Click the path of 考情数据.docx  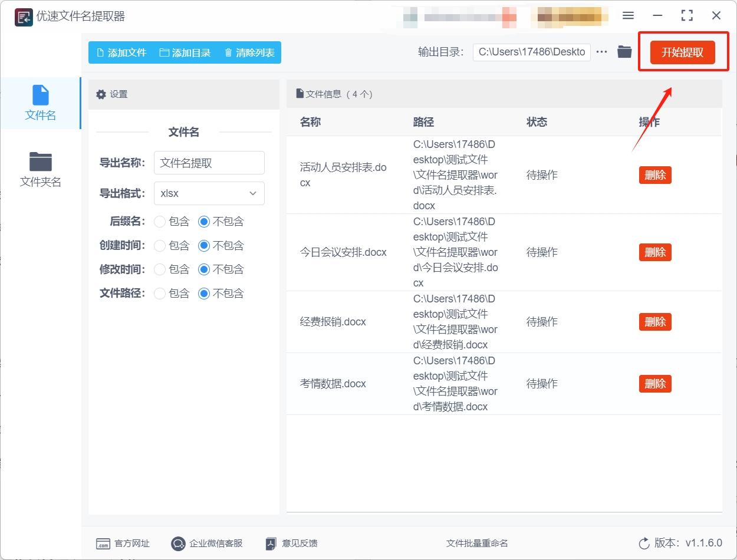pyautogui.click(x=455, y=384)
